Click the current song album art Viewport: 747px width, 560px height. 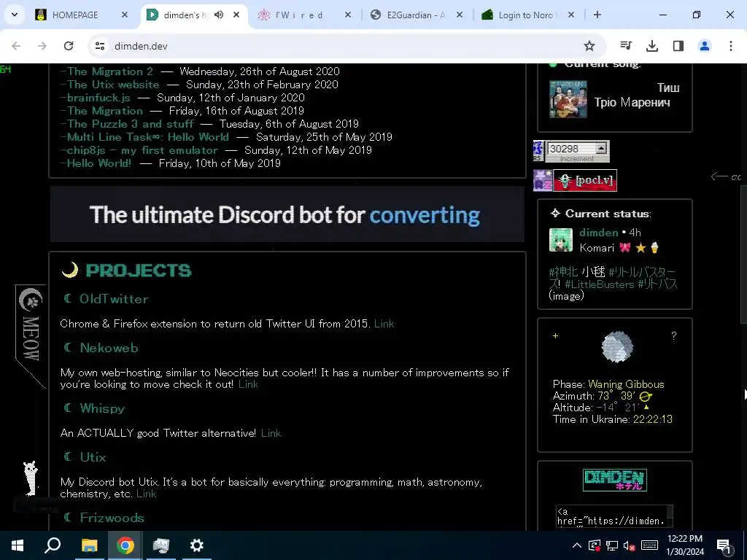click(568, 99)
